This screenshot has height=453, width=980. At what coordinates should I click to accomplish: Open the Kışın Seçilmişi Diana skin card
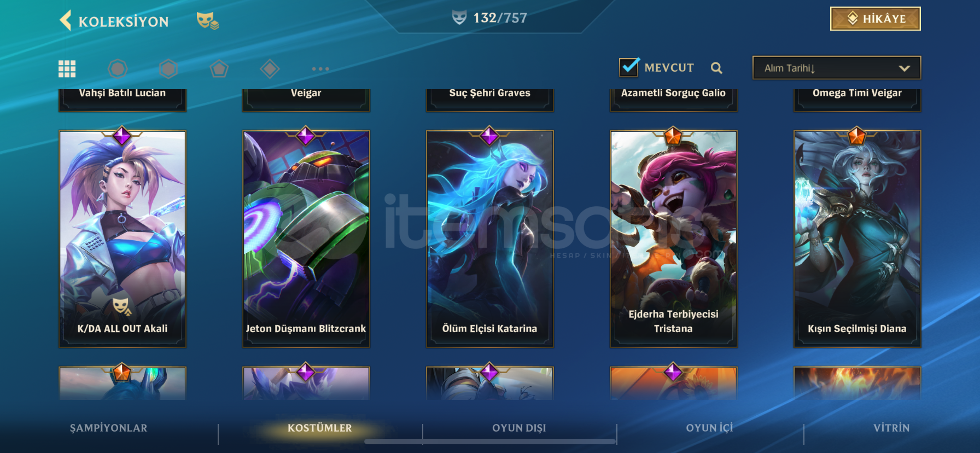click(x=857, y=239)
